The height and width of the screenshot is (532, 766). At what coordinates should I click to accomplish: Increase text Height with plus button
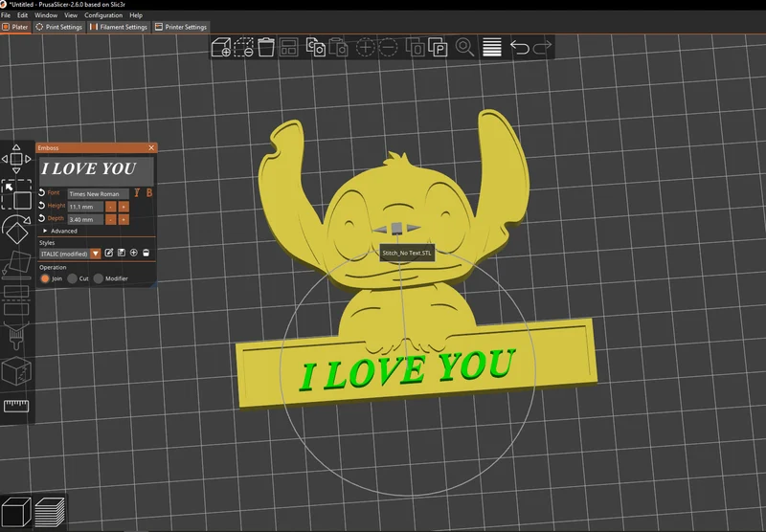coord(124,207)
